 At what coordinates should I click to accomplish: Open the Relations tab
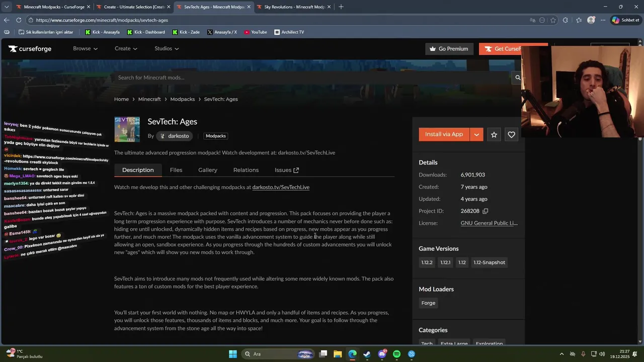point(246,170)
